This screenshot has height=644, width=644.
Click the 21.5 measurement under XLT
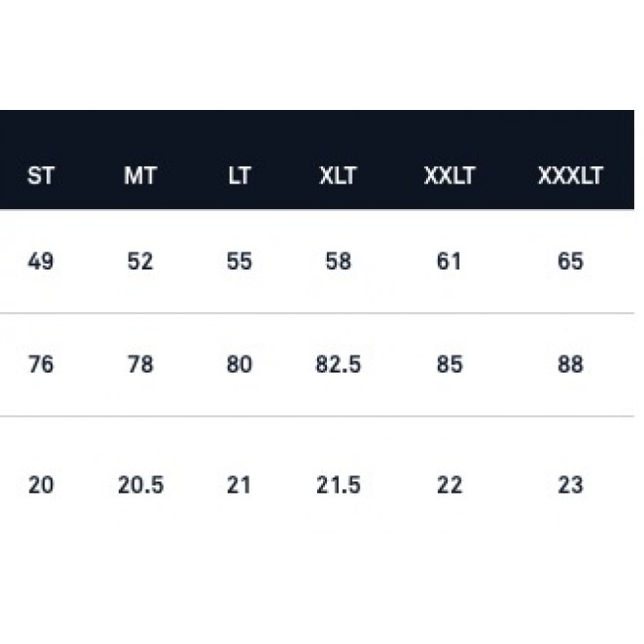point(338,485)
